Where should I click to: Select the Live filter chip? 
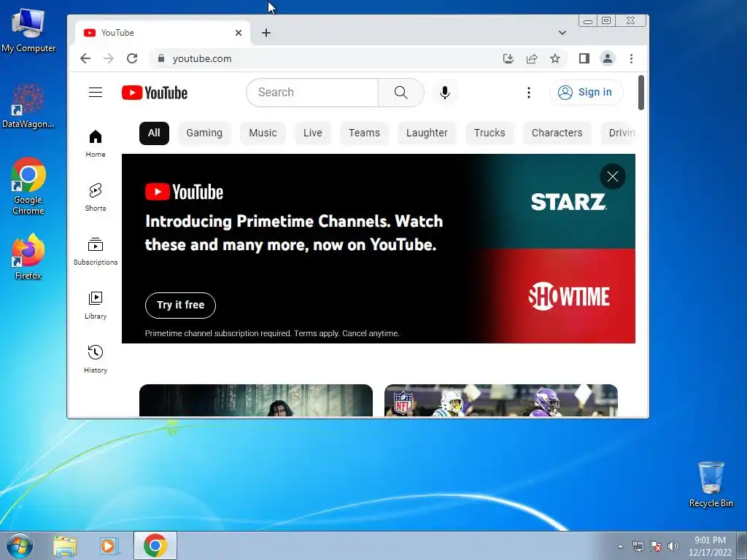312,133
